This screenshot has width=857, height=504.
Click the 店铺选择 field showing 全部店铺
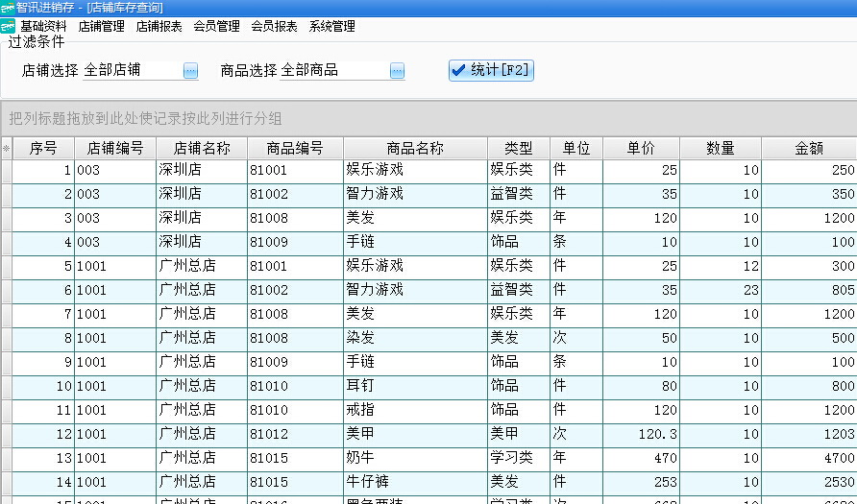click(x=133, y=70)
